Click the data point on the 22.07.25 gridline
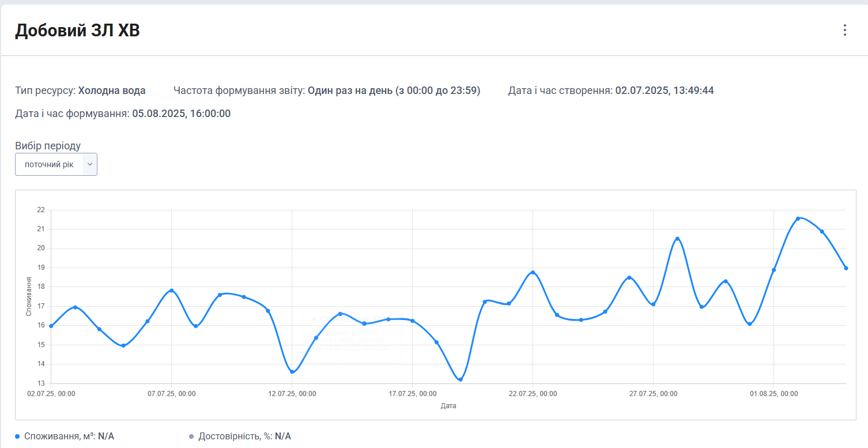Screen dimensions: 868x448 coord(533,272)
